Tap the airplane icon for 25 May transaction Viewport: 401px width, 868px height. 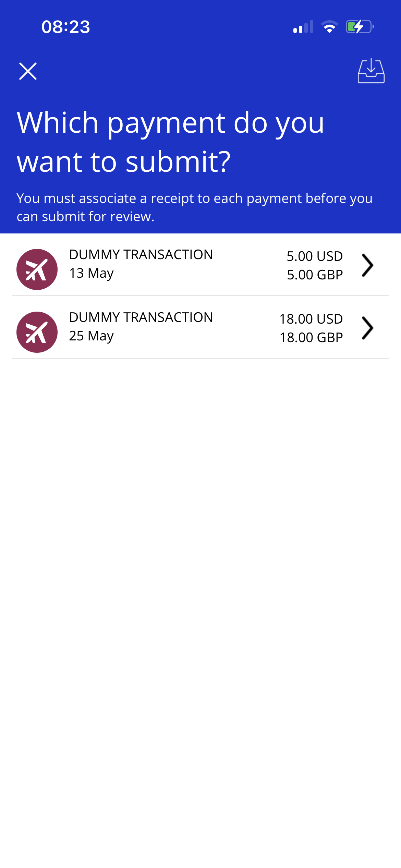[x=37, y=332]
